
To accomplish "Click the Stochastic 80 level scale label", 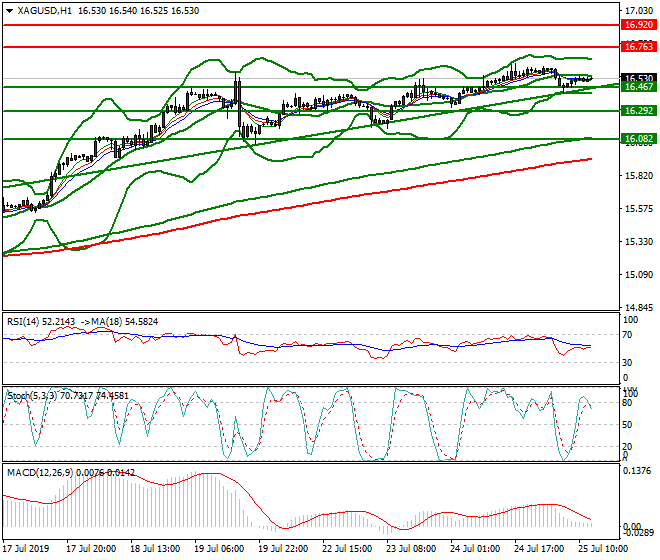I will point(627,403).
